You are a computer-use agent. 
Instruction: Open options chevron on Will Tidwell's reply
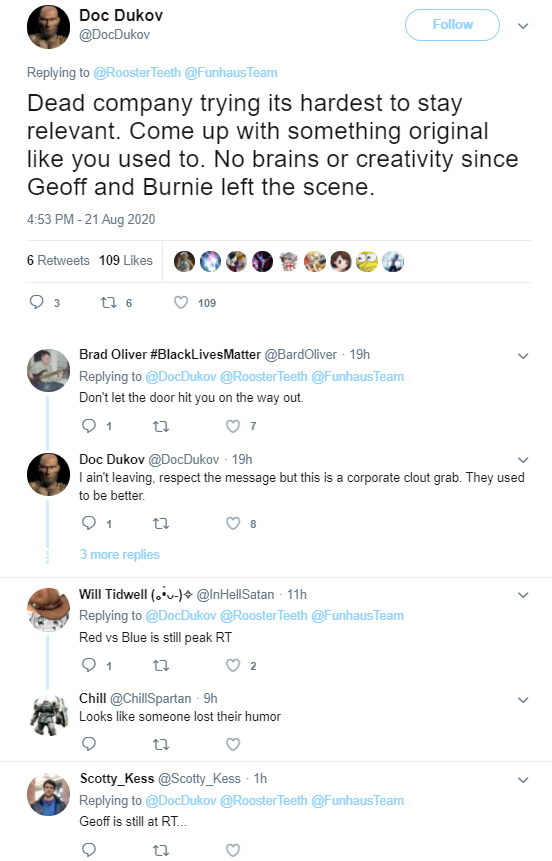523,595
